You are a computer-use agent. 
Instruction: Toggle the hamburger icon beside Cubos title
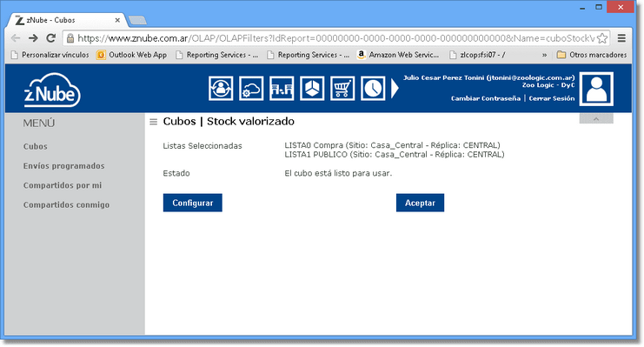point(153,122)
